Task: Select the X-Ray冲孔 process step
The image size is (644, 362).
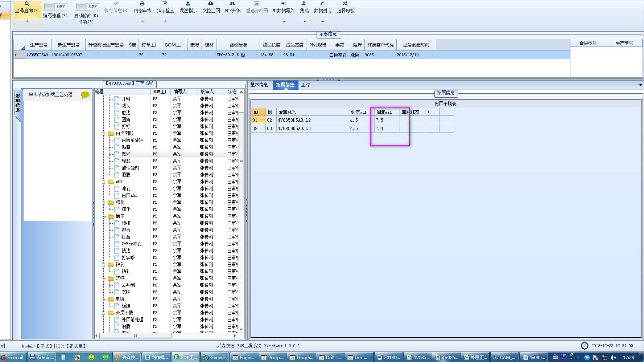Action: coord(131,244)
